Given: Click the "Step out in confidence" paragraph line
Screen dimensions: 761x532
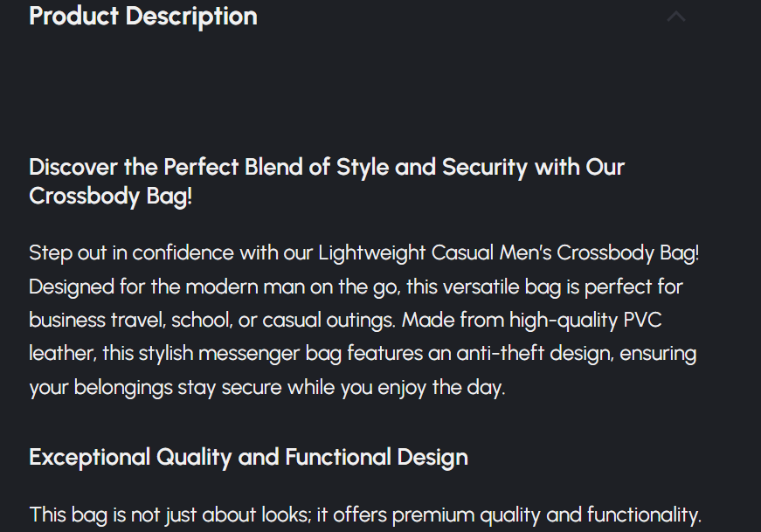Looking at the screenshot, I should 364,253.
